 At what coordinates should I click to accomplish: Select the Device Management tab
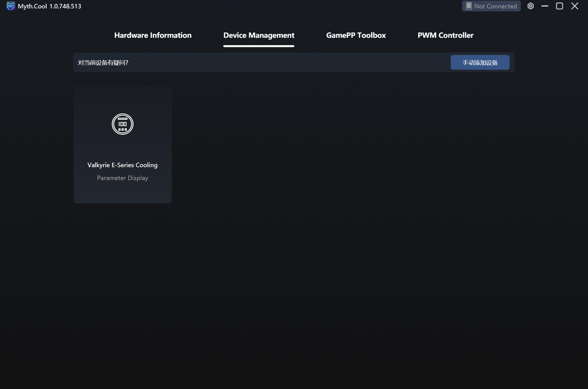[x=259, y=35]
